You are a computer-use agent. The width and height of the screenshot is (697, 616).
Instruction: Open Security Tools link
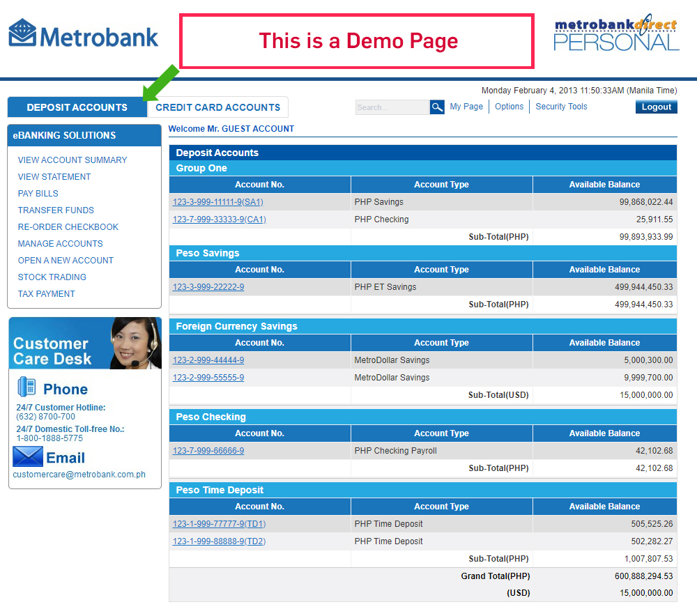tap(561, 107)
